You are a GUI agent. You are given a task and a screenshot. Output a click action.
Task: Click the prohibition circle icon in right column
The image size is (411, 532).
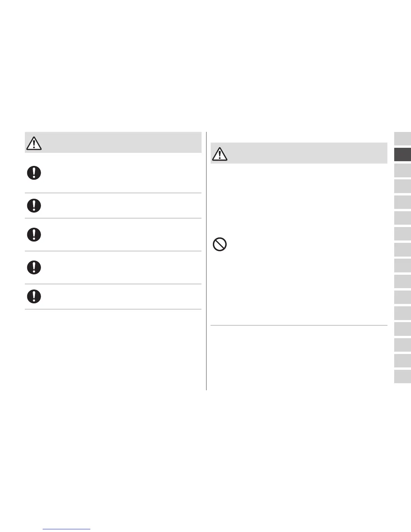click(220, 244)
